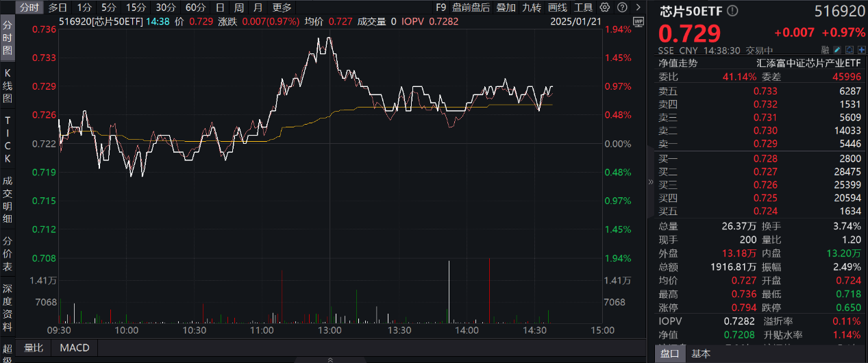The height and width of the screenshot is (363, 868).
Task: Add stock with blue plus icon
Action: point(860,50)
